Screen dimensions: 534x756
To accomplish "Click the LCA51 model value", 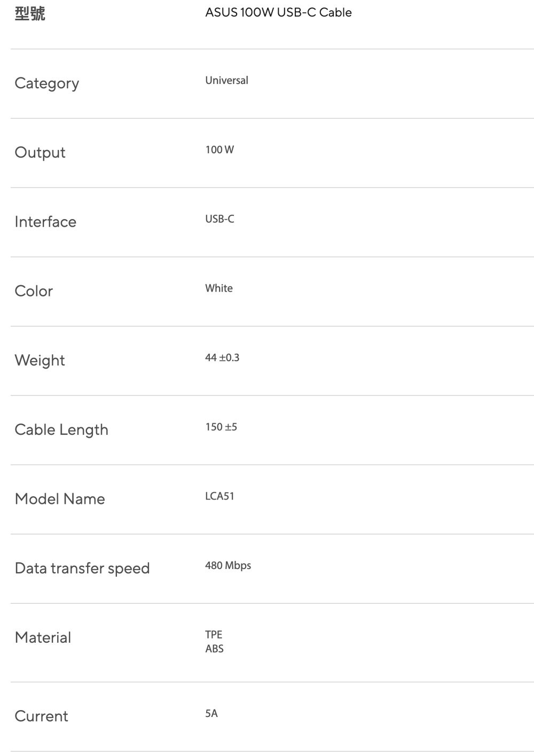I will [x=219, y=496].
